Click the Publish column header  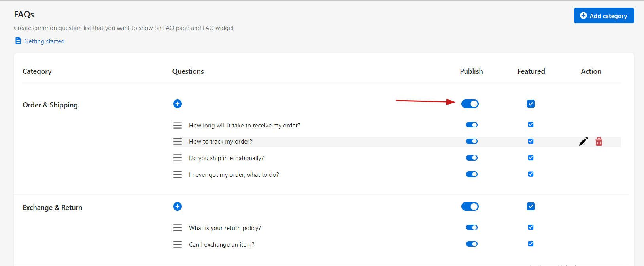[471, 71]
